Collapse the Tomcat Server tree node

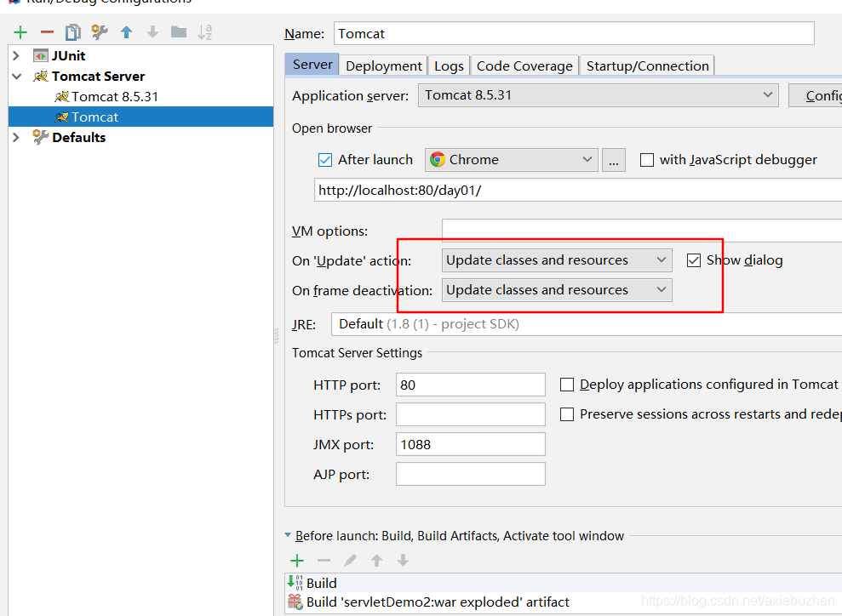coord(17,77)
